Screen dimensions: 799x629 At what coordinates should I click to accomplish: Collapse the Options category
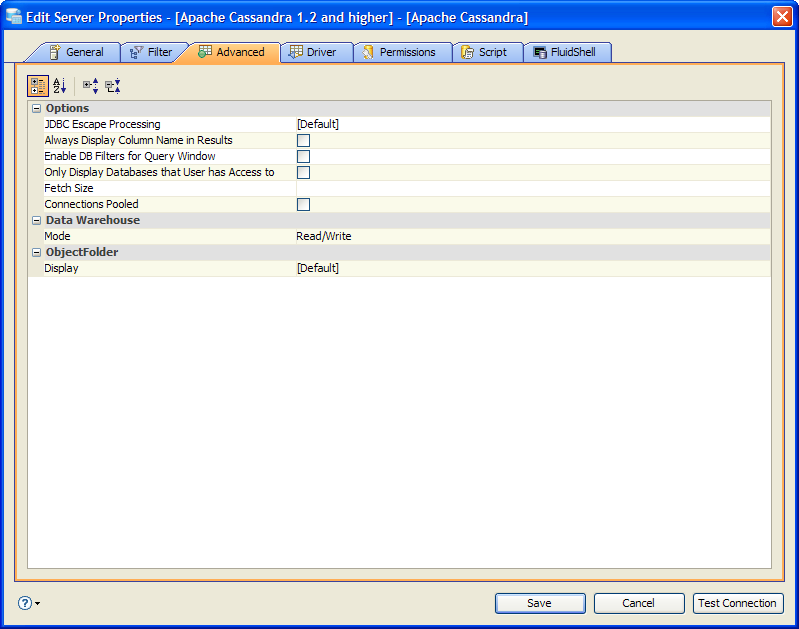[36, 109]
